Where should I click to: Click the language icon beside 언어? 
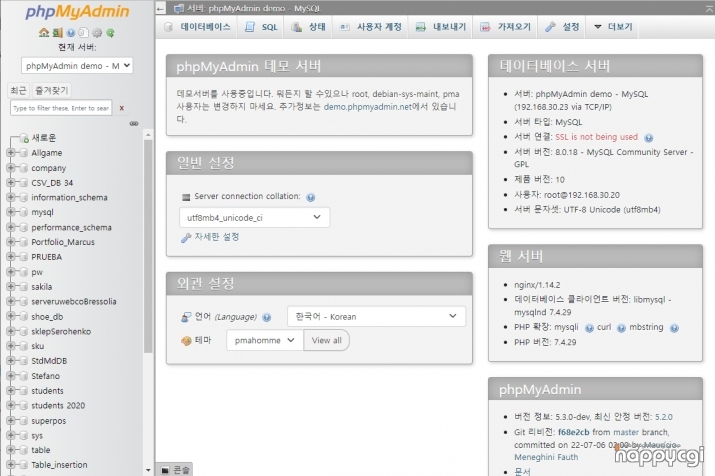tap(186, 317)
